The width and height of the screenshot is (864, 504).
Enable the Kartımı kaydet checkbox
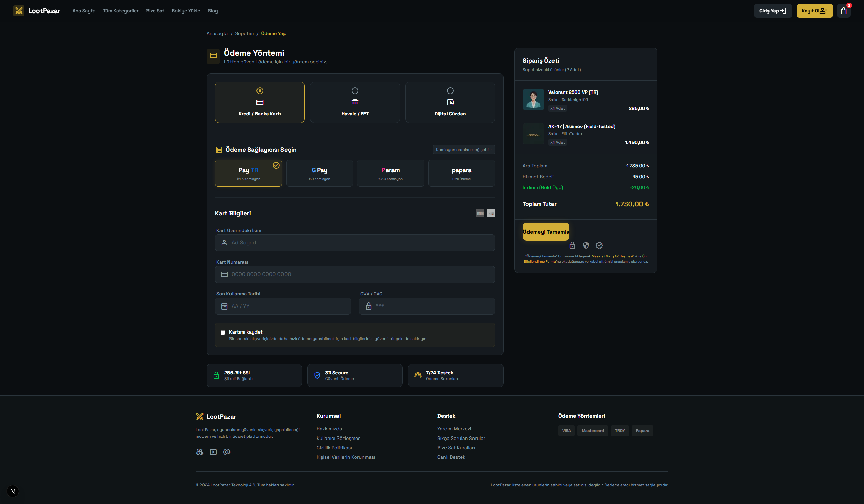(x=223, y=333)
